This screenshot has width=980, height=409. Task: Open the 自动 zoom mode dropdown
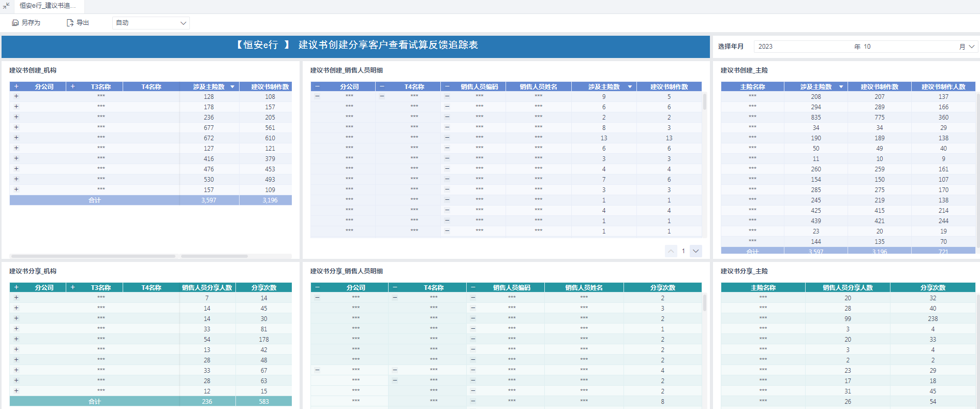point(151,23)
